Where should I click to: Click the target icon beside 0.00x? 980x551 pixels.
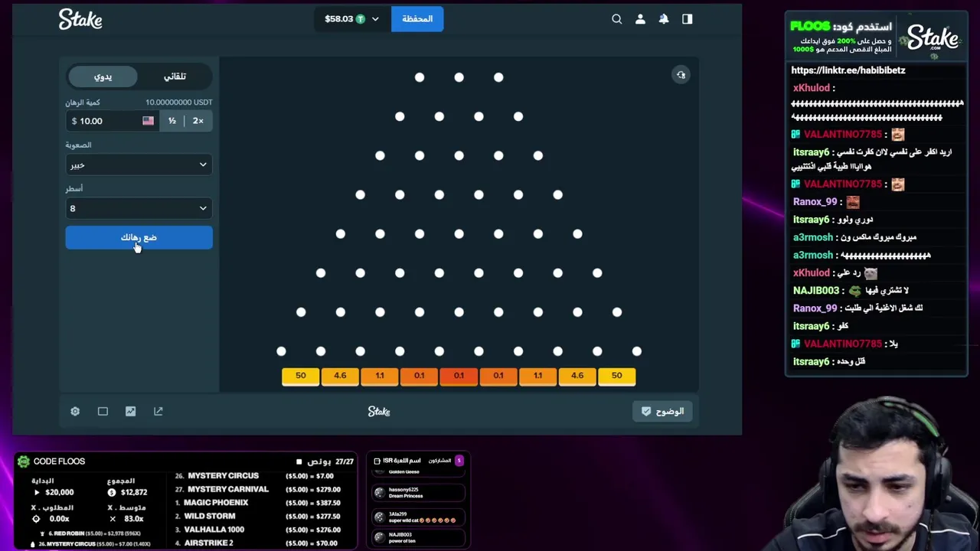coord(36,519)
